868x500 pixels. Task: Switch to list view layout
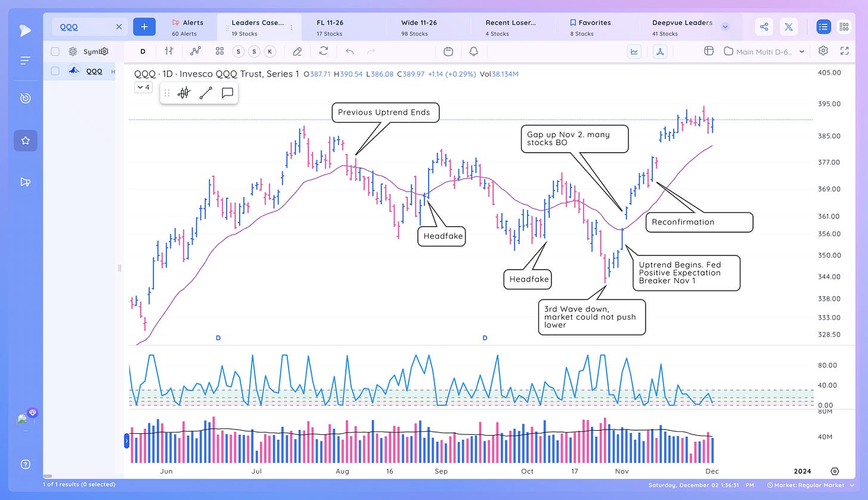tap(823, 27)
